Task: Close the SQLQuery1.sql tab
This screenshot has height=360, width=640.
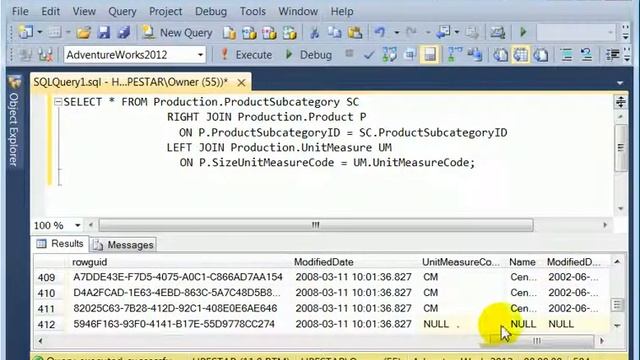Action: click(241, 82)
